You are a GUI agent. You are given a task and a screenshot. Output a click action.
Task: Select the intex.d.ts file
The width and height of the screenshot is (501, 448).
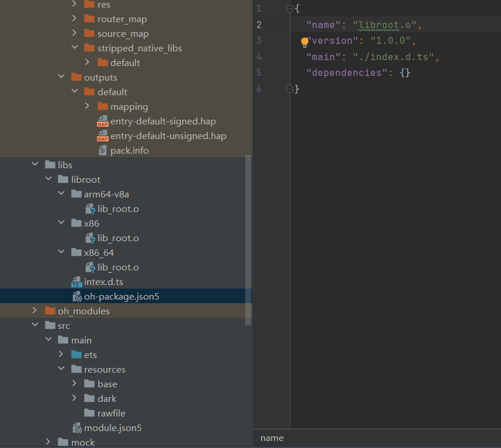pos(103,282)
